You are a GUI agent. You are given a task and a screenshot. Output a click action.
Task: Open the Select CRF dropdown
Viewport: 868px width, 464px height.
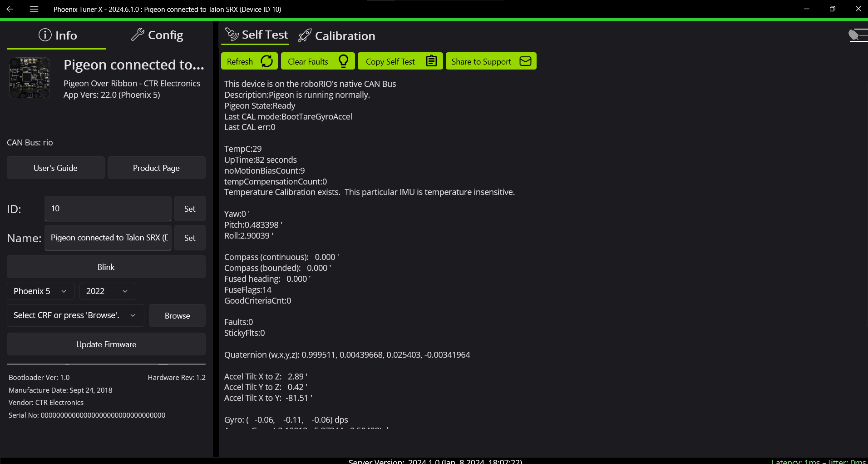[75, 315]
